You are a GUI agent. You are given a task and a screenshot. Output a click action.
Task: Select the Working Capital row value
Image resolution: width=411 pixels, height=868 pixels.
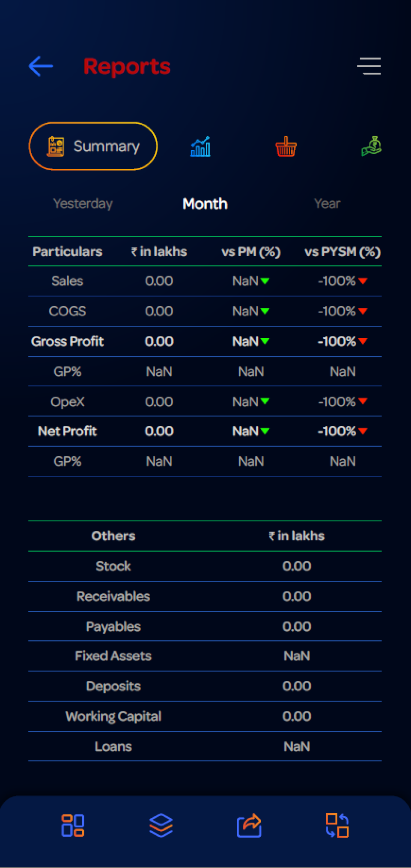(x=297, y=716)
